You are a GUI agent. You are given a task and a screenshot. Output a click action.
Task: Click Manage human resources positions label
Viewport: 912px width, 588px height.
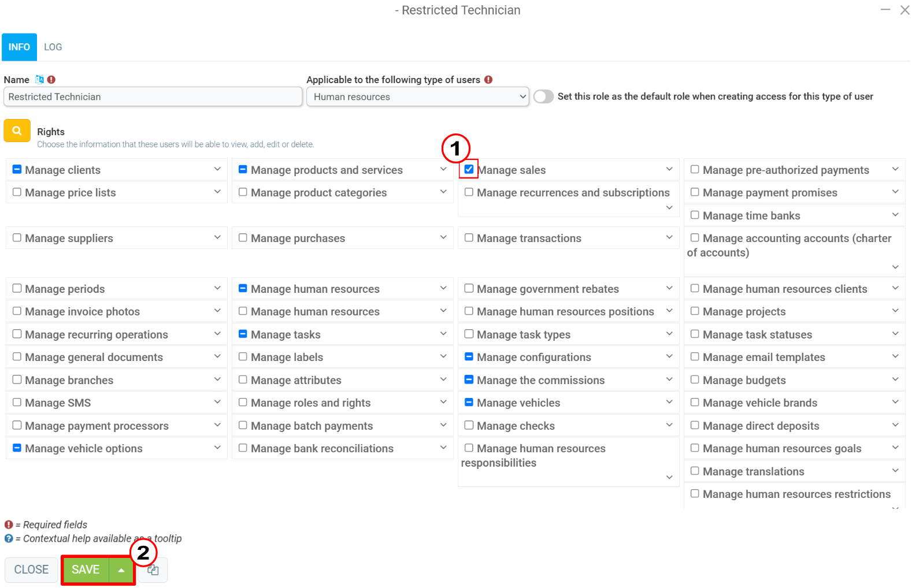[x=565, y=312]
